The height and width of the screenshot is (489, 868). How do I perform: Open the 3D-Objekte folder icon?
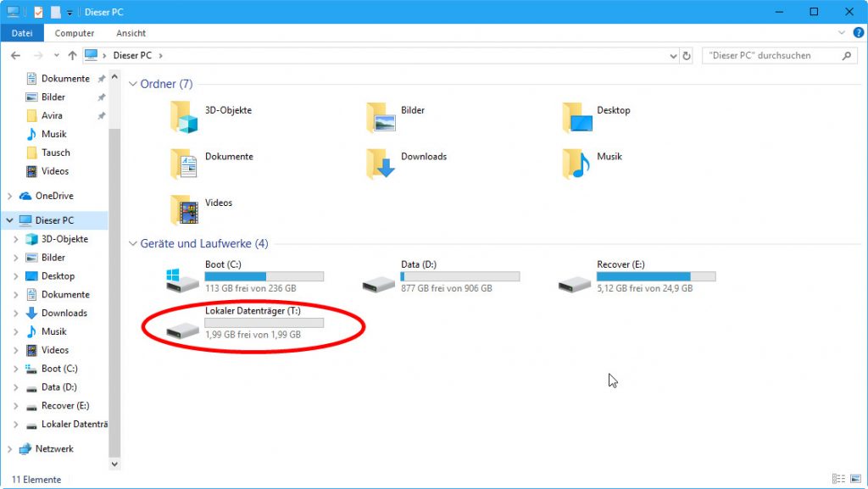pyautogui.click(x=183, y=117)
